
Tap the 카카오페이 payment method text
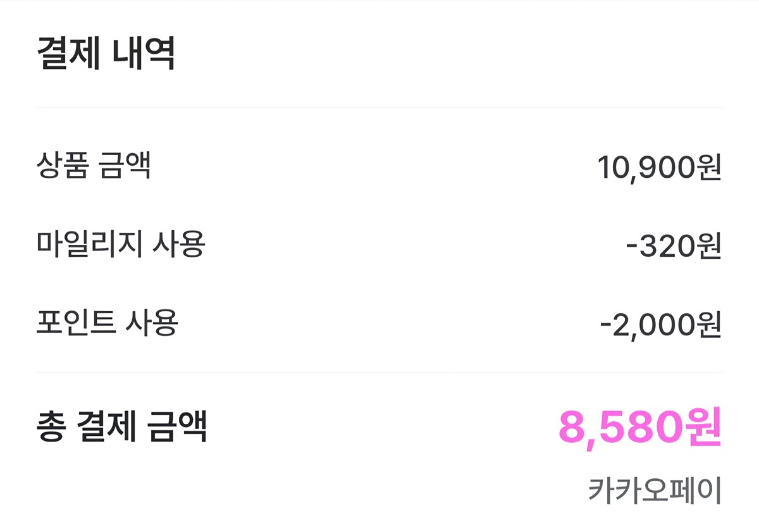click(x=655, y=490)
